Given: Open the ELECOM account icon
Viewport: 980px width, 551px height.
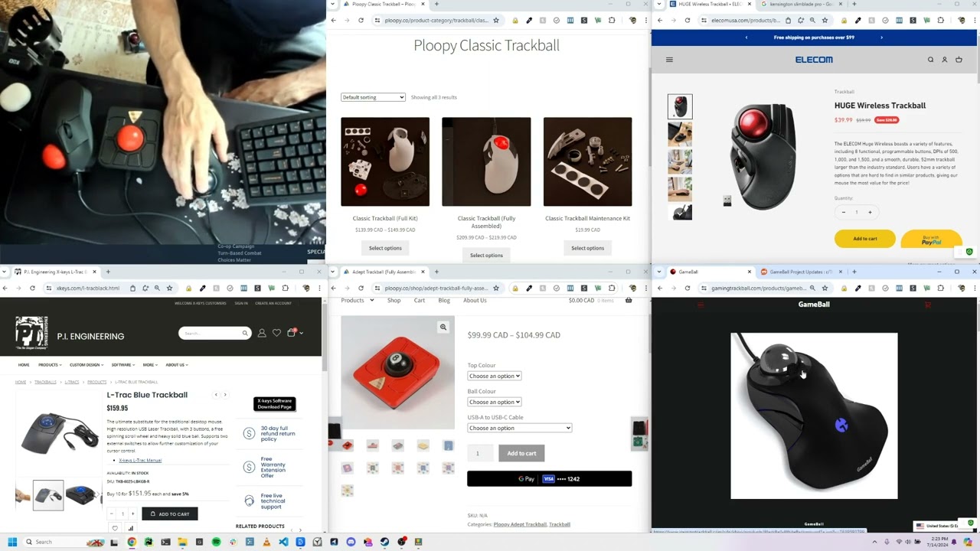Looking at the screenshot, I should [945, 60].
